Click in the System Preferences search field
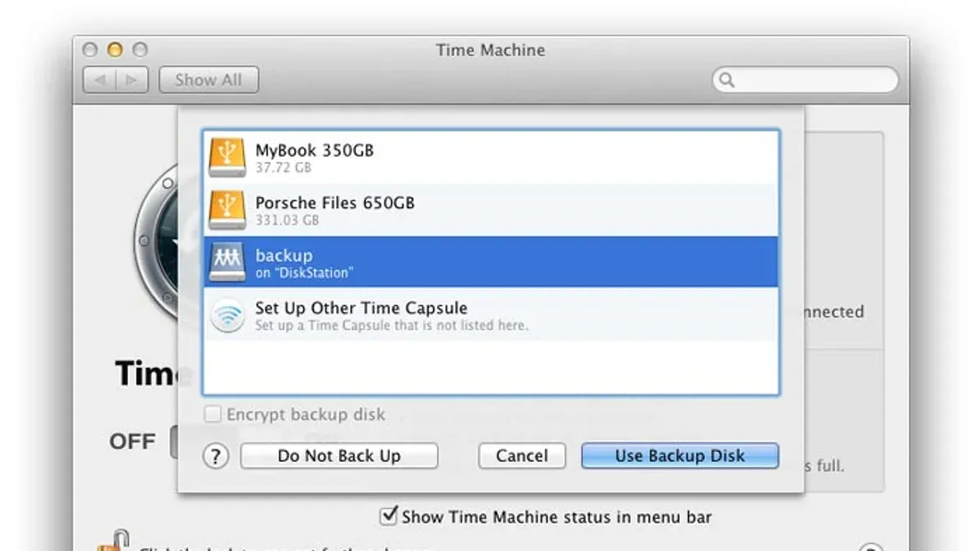The width and height of the screenshot is (980, 551). pyautogui.click(x=805, y=80)
